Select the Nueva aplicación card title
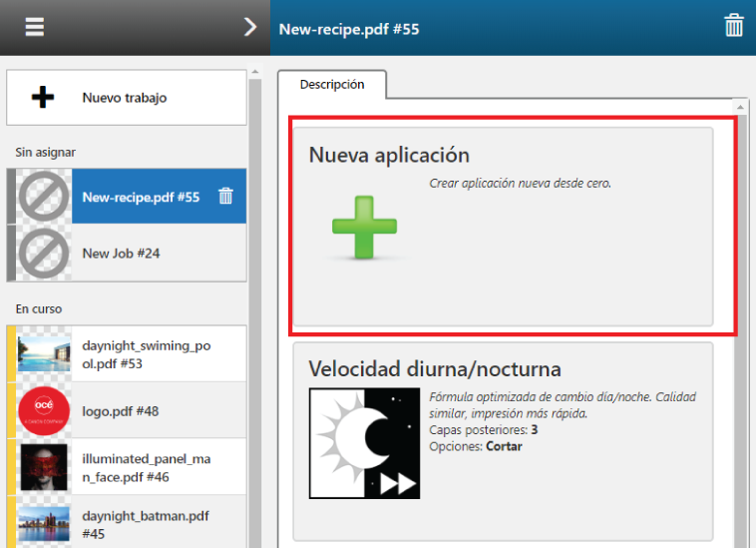 click(x=389, y=155)
